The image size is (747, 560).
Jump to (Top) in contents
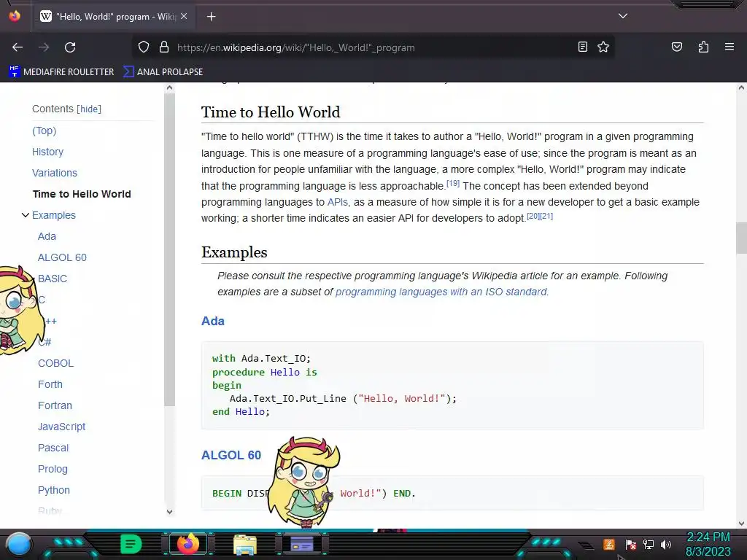tap(44, 131)
